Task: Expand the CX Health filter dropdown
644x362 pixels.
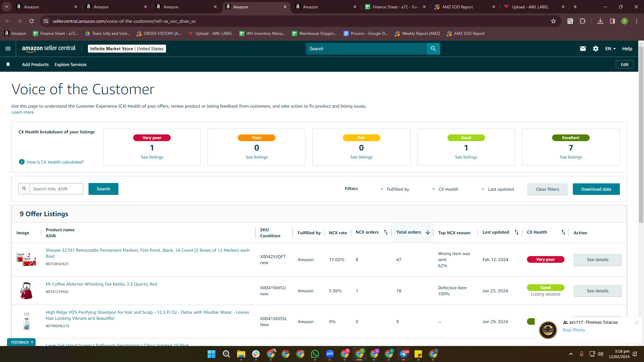Action: pyautogui.click(x=445, y=189)
